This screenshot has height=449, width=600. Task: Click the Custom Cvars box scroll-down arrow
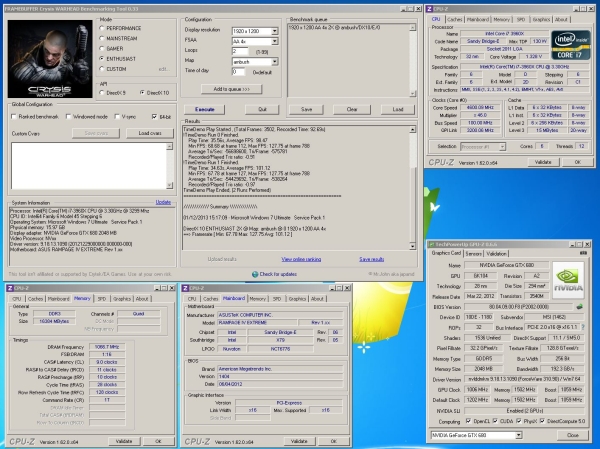[x=170, y=185]
